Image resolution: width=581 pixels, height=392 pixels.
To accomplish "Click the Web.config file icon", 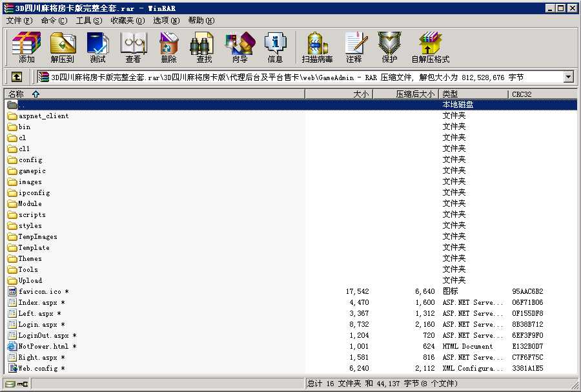I will tap(13, 368).
